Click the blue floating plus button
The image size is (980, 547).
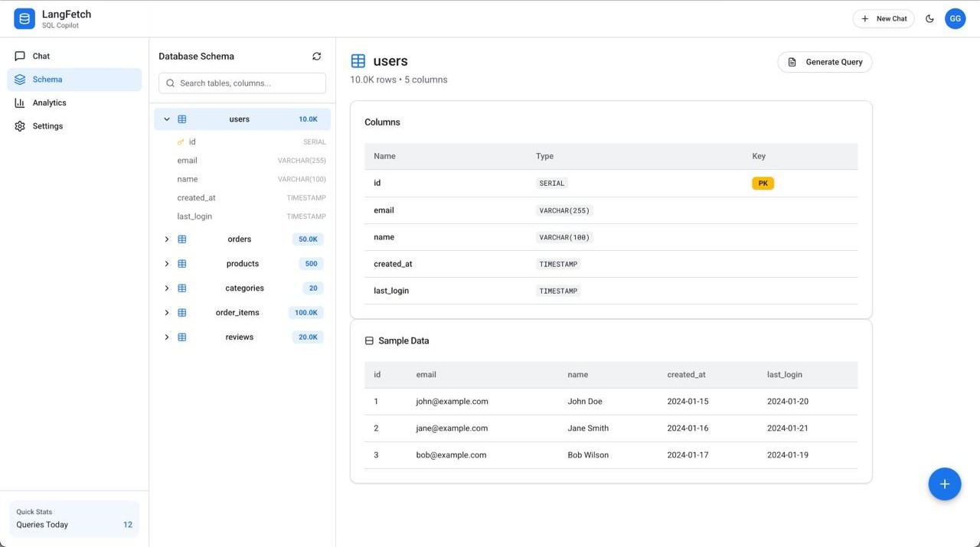coord(944,484)
